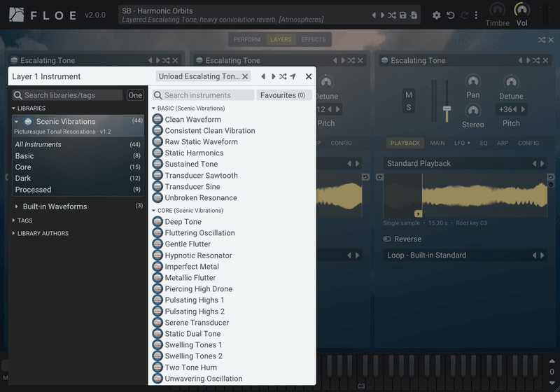560x392 pixels.
Task: Save preset with the floppy disk icon
Action: point(403,15)
